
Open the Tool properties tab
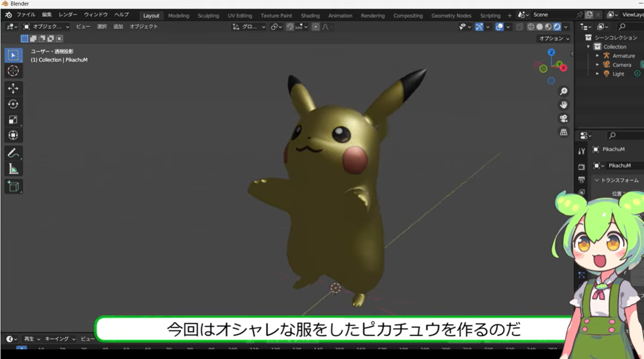[x=581, y=151]
